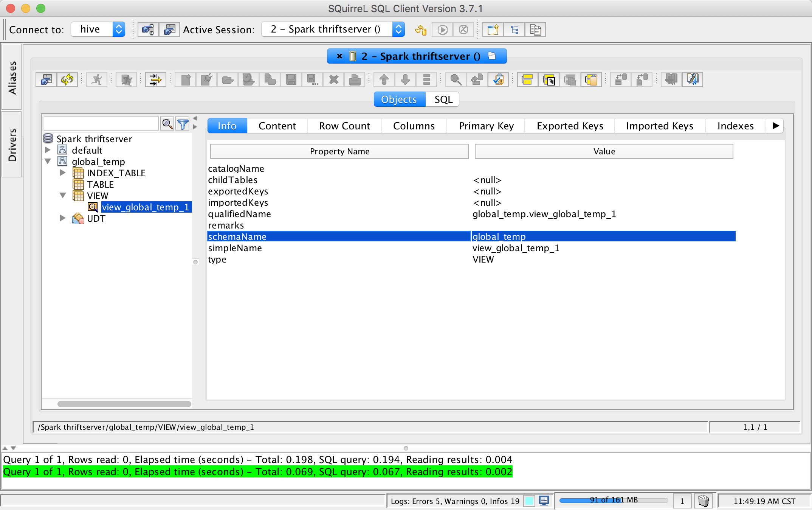Open the Active Session dropdown
This screenshot has width=812, height=510.
(333, 30)
